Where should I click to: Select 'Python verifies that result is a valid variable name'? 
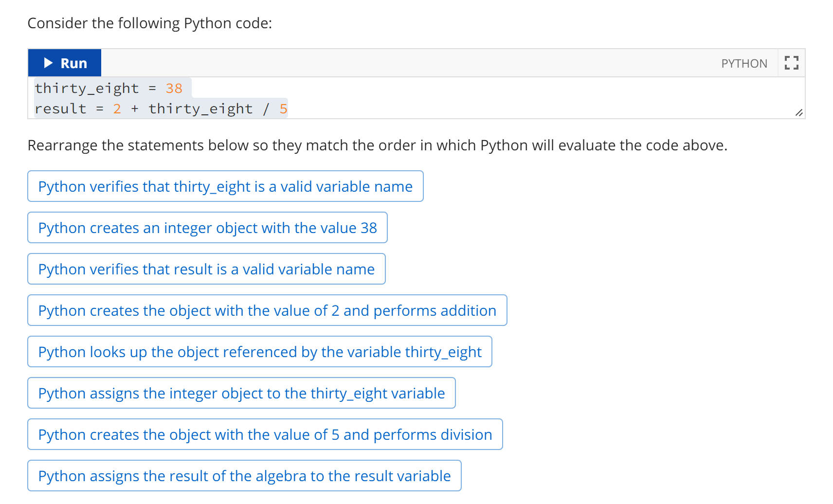[x=206, y=269]
